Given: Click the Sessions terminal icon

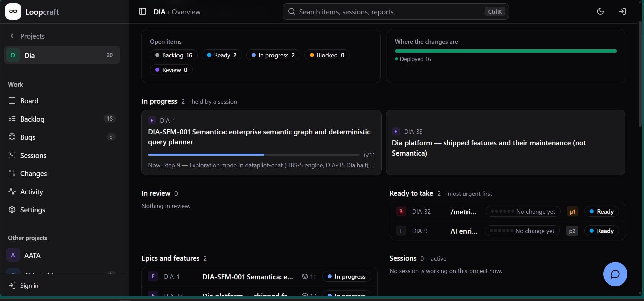Looking at the screenshot, I should point(12,155).
